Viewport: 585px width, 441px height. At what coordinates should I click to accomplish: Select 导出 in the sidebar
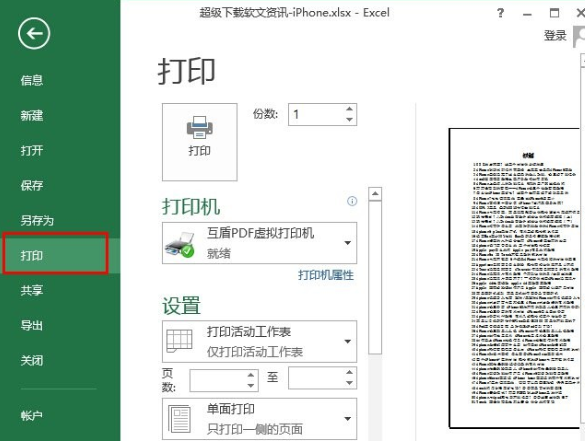click(x=32, y=325)
